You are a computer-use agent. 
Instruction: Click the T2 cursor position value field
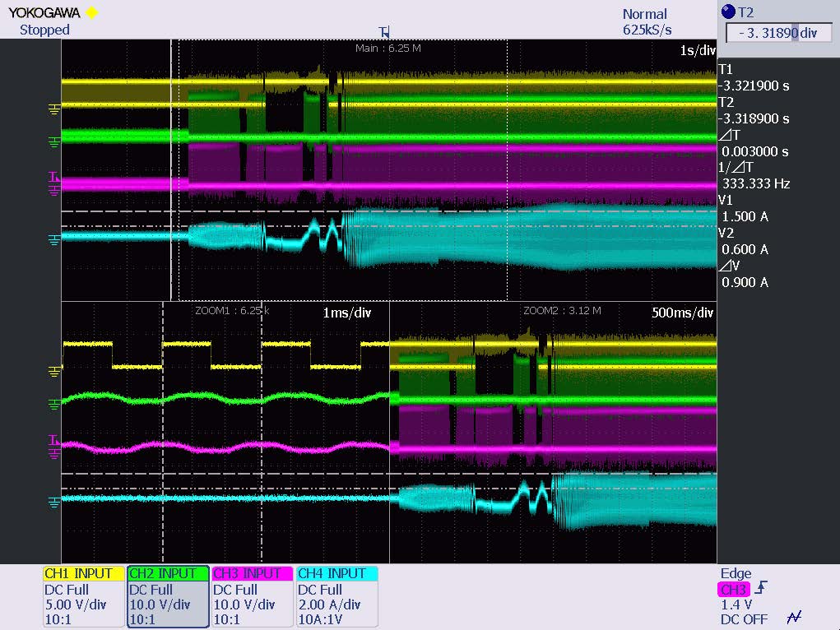778,33
